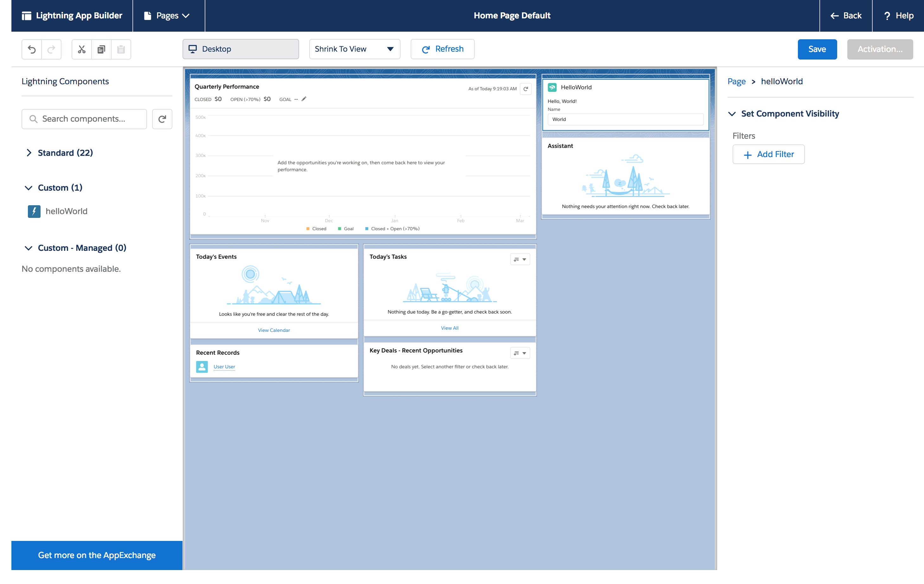Viewport: 924px width, 584px height.
Task: Open View Calendar under Today's Events
Action: coord(273,330)
